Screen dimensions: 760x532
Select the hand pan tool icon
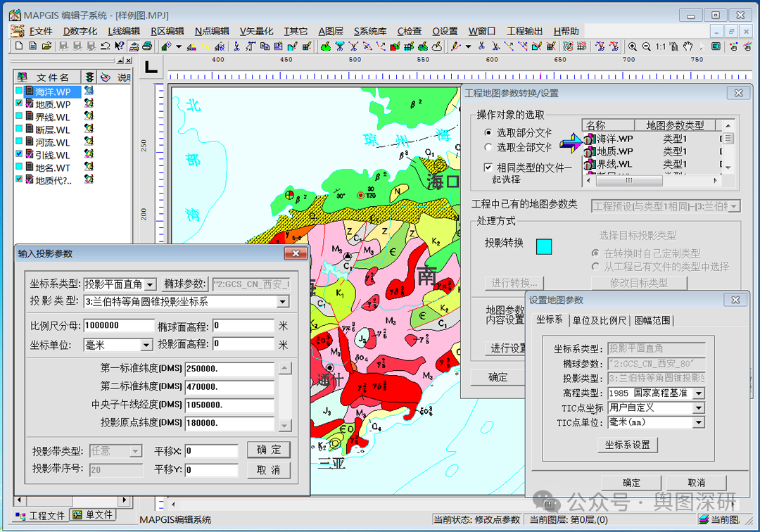(688, 46)
